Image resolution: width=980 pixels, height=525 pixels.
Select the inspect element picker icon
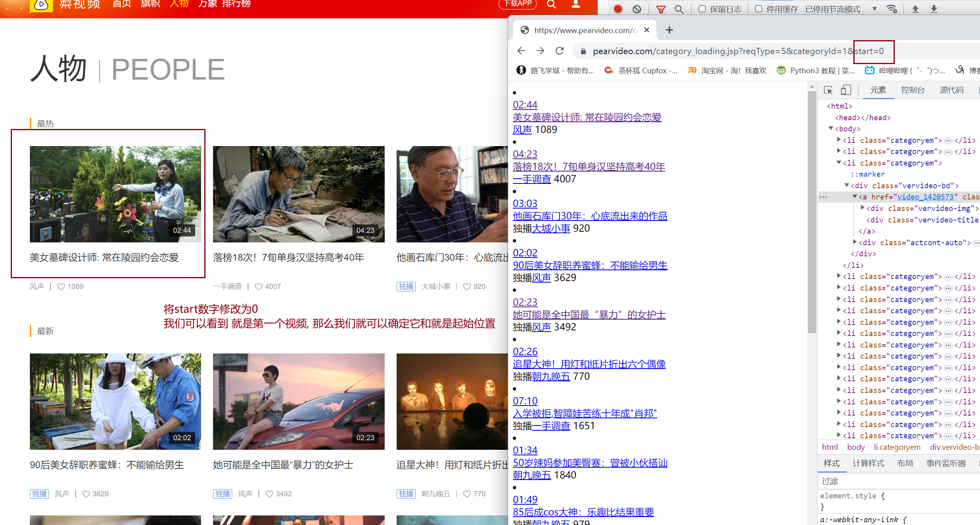(828, 90)
